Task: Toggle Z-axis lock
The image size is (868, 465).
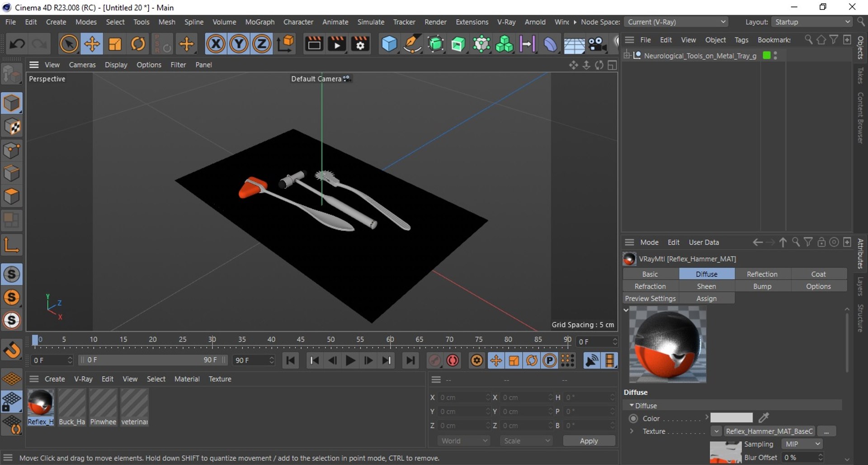Action: coord(261,44)
